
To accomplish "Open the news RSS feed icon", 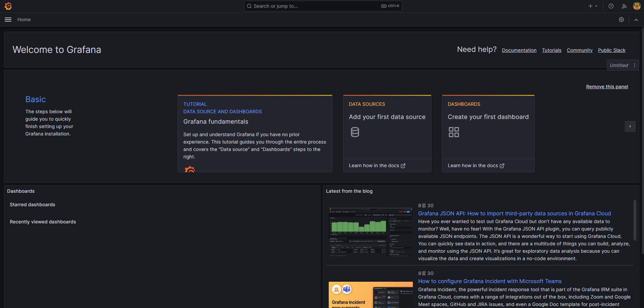I will click(x=624, y=6).
